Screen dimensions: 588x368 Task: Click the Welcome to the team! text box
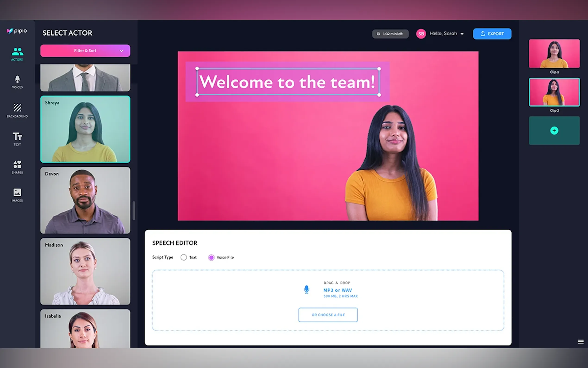click(288, 82)
